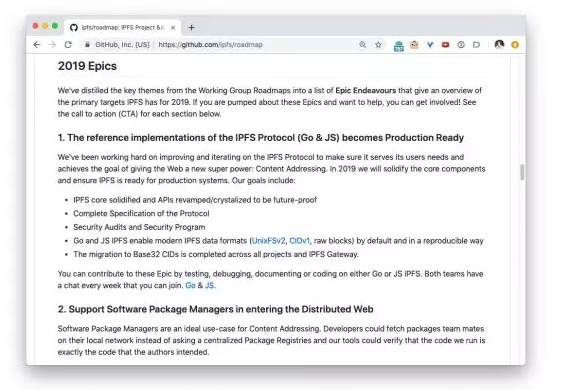Image resolution: width=565 pixels, height=390 pixels.
Task: Click the zoom magnifier icon in address bar
Action: pyautogui.click(x=362, y=44)
